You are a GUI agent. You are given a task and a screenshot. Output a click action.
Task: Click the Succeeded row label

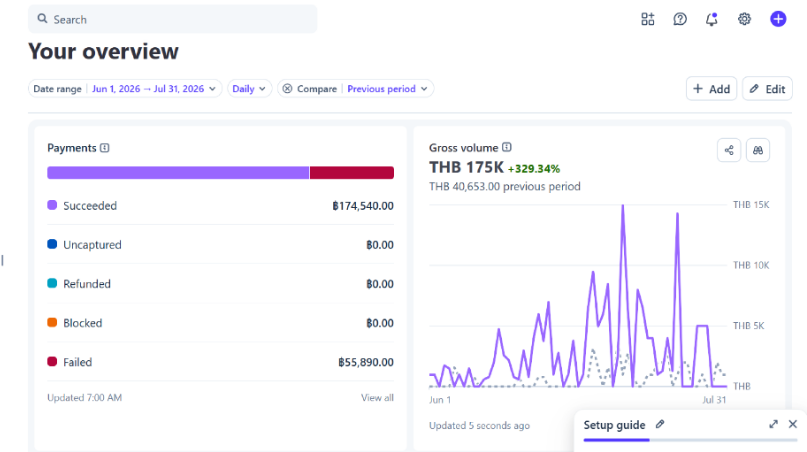pyautogui.click(x=90, y=205)
